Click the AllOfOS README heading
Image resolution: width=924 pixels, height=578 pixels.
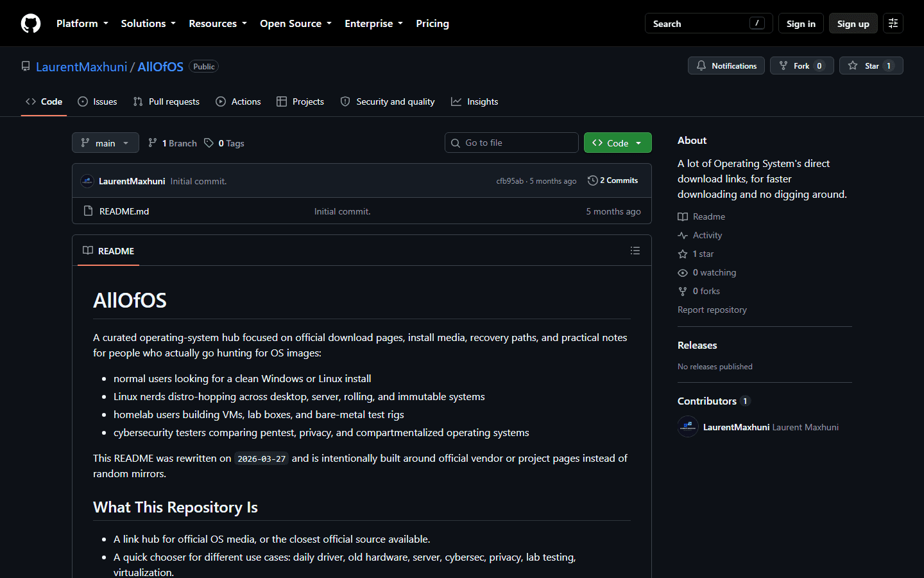(x=130, y=300)
